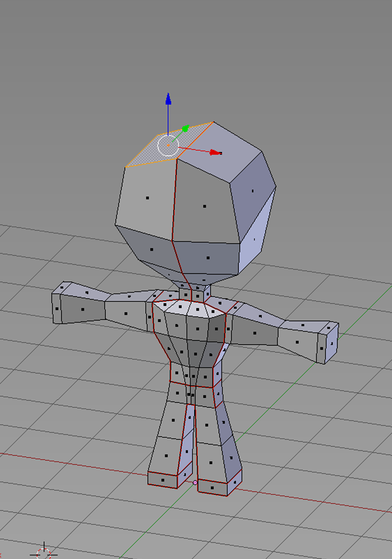Click the green Y-axis gizmo arrow
The image size is (392, 559).
tap(185, 129)
